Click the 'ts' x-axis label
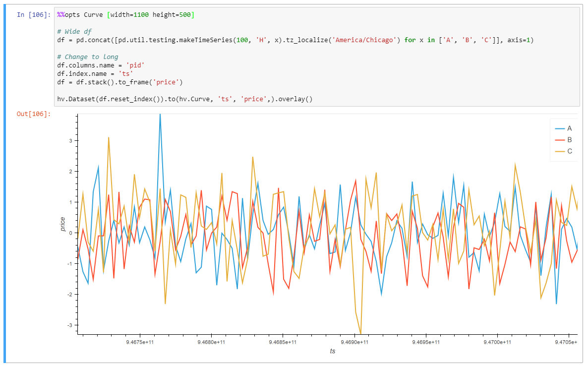 332,351
